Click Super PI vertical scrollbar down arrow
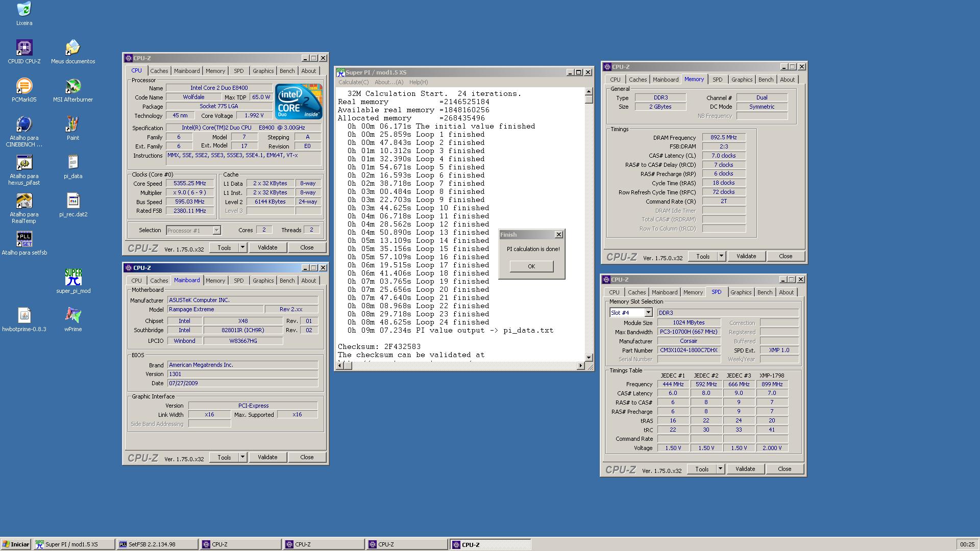The height and width of the screenshot is (551, 980). click(x=589, y=357)
